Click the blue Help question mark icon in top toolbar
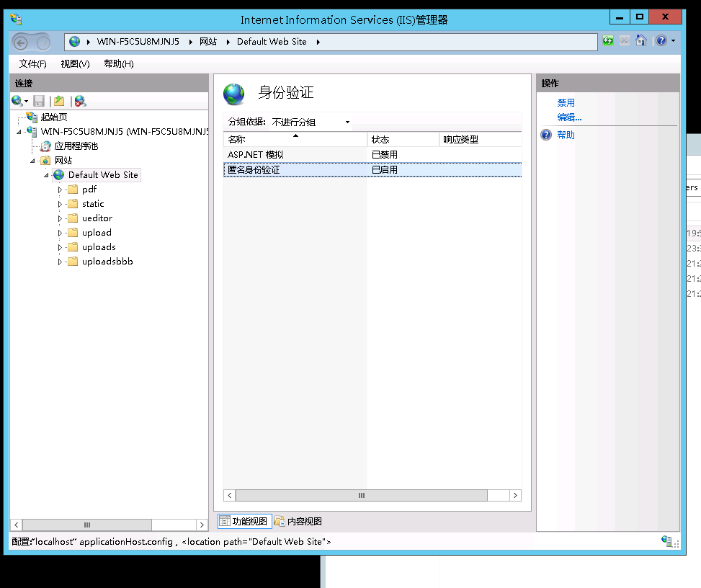 (661, 40)
